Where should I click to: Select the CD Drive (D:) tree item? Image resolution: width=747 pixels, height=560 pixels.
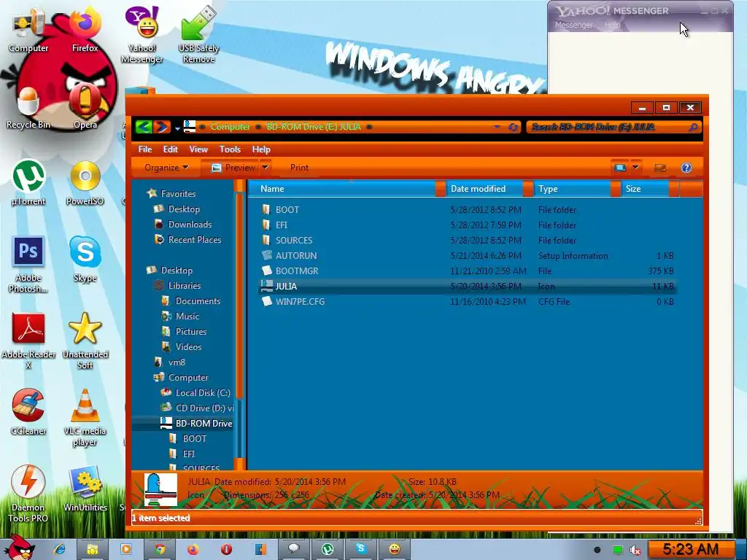point(197,408)
